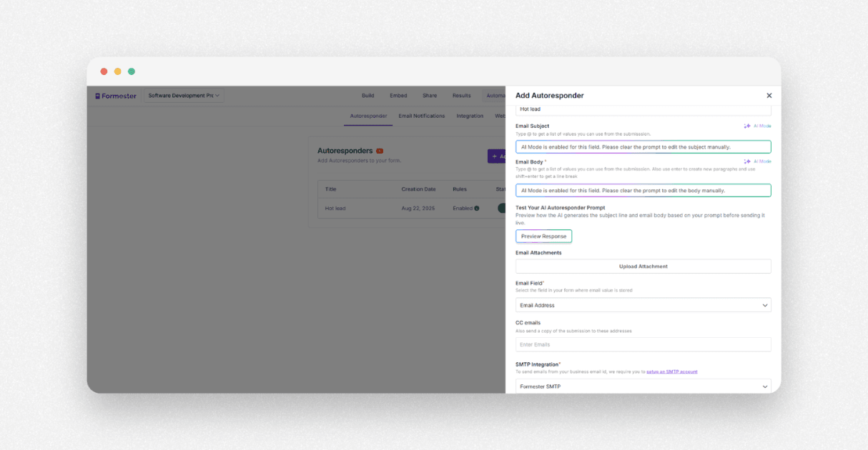Click the Creation Date column header
The width and height of the screenshot is (868, 450).
tap(418, 189)
